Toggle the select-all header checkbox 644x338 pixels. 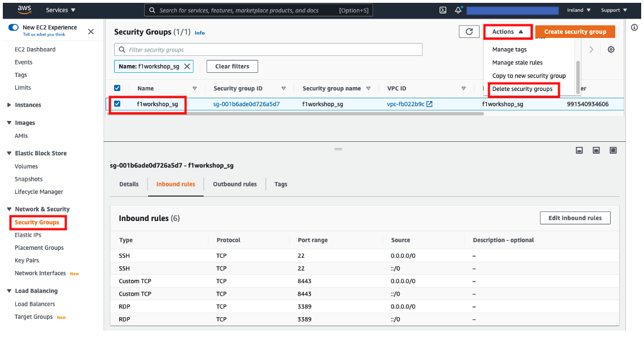117,88
